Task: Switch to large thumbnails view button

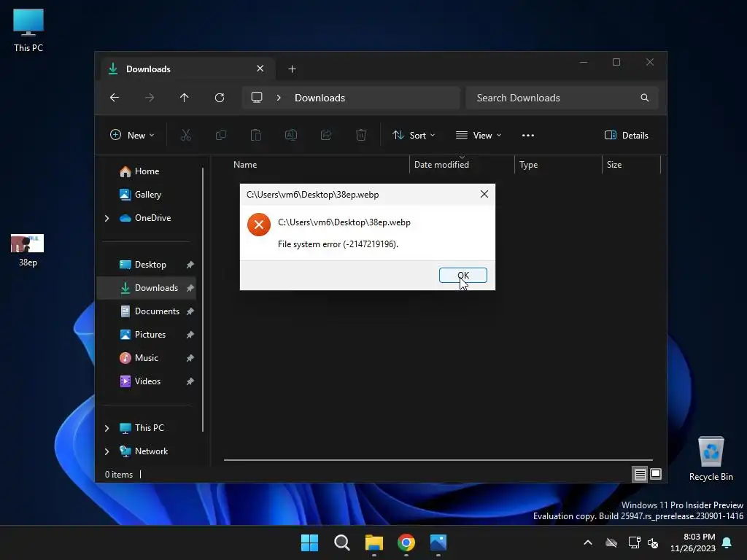Action: coord(656,474)
